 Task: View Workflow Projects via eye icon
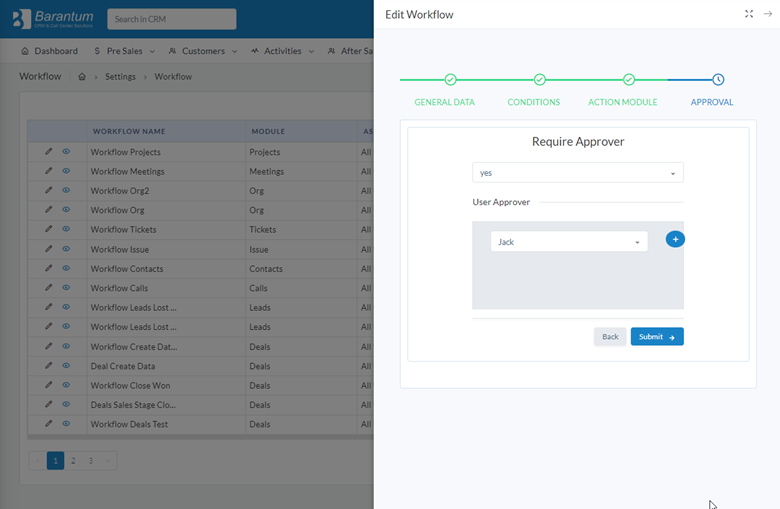66,151
